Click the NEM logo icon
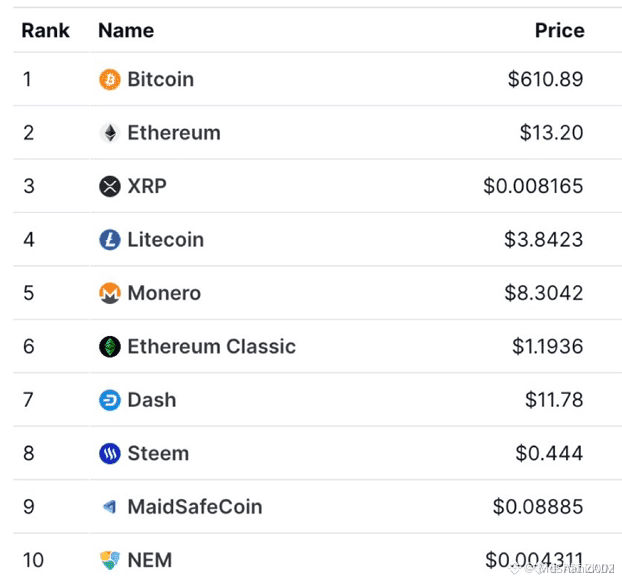The width and height of the screenshot is (622, 584). (x=110, y=560)
